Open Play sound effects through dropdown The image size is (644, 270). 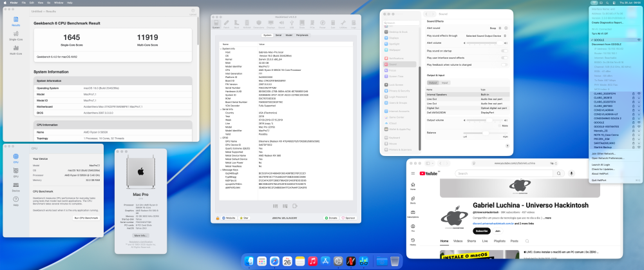coord(485,35)
